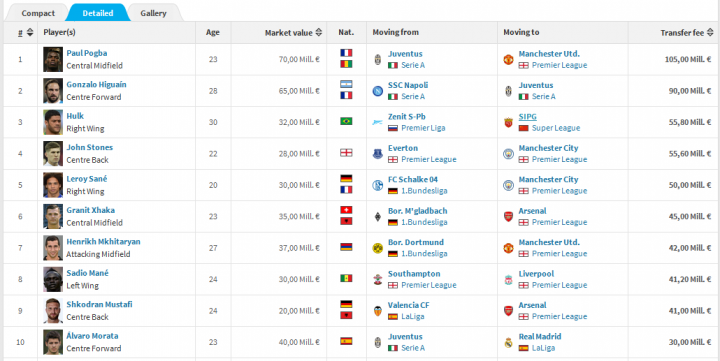Click the Liverpool club crest icon
This screenshot has height=361, width=720.
[508, 279]
